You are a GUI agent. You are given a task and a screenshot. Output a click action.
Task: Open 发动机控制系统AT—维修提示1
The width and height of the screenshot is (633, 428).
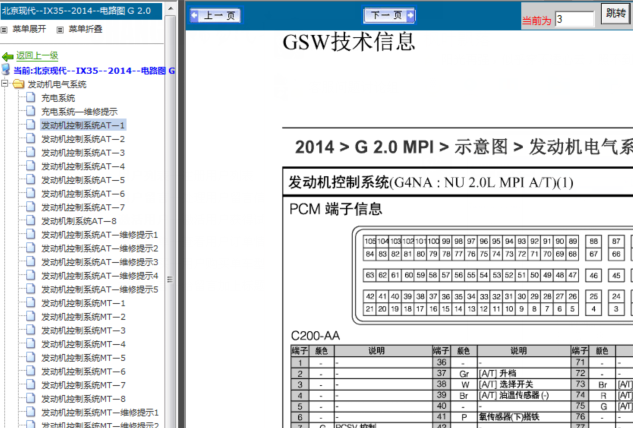(x=100, y=235)
